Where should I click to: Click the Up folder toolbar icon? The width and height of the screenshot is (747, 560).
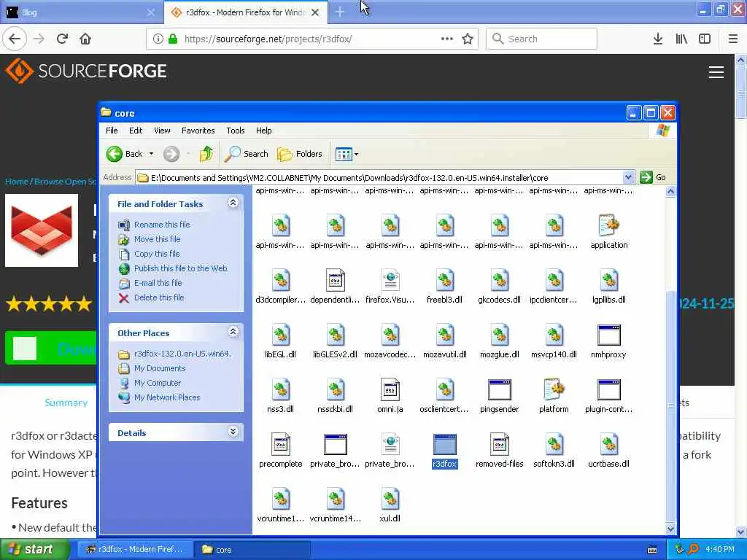[x=206, y=154]
